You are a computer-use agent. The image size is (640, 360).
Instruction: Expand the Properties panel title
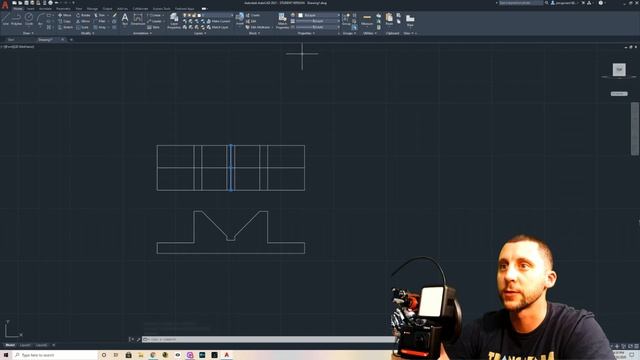click(x=306, y=33)
